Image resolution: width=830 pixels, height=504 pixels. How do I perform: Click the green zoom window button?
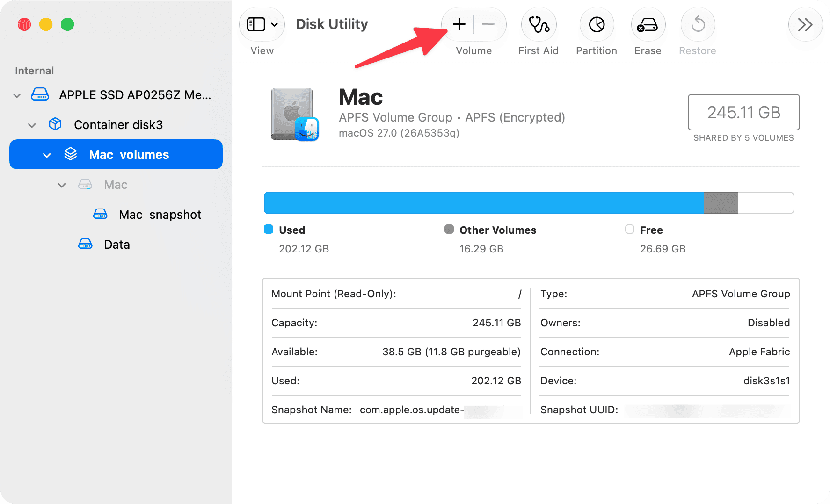67,24
